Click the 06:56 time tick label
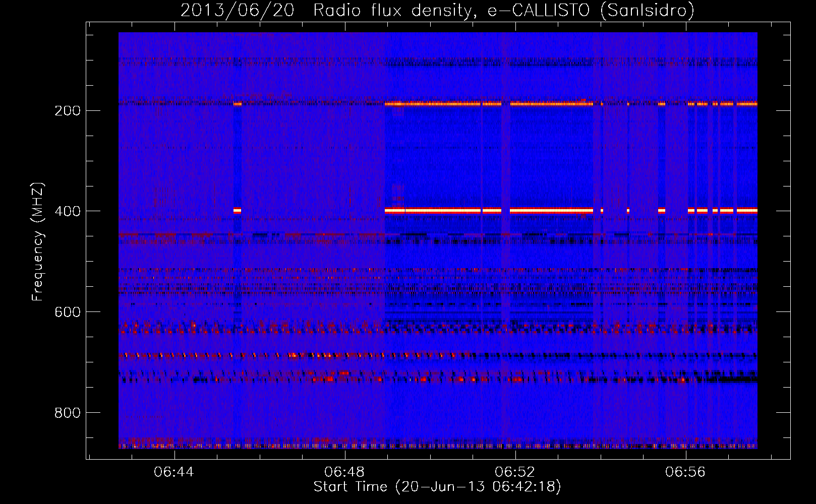The height and width of the screenshot is (504, 816). pos(685,472)
